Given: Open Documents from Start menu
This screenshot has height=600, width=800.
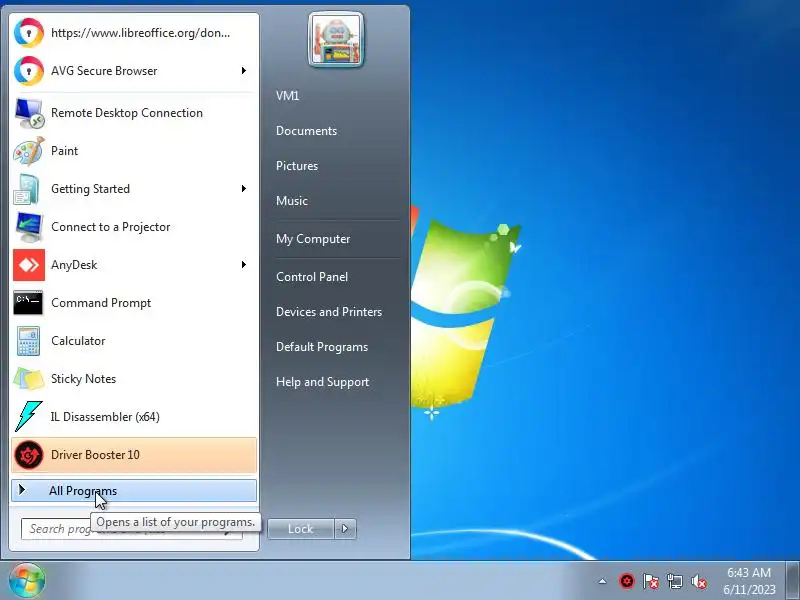Looking at the screenshot, I should [306, 131].
